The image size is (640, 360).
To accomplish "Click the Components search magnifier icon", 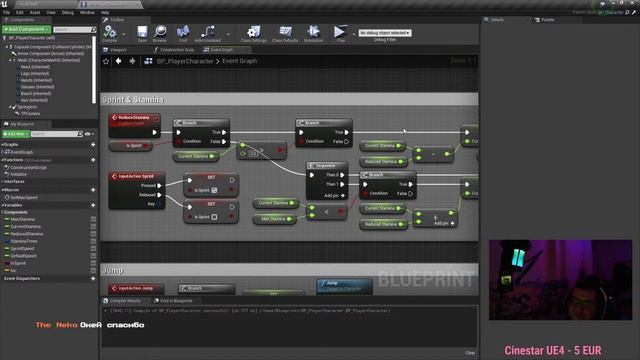I will [93, 29].
